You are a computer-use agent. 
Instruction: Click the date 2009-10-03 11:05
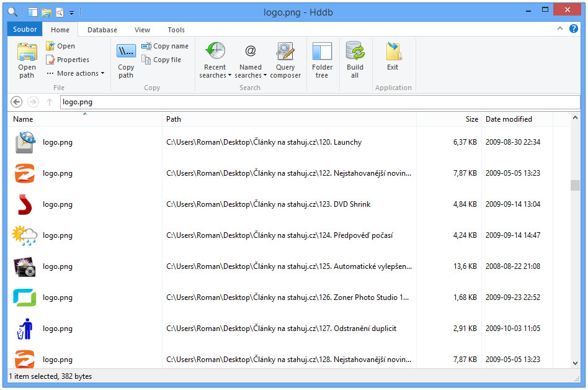coord(513,329)
